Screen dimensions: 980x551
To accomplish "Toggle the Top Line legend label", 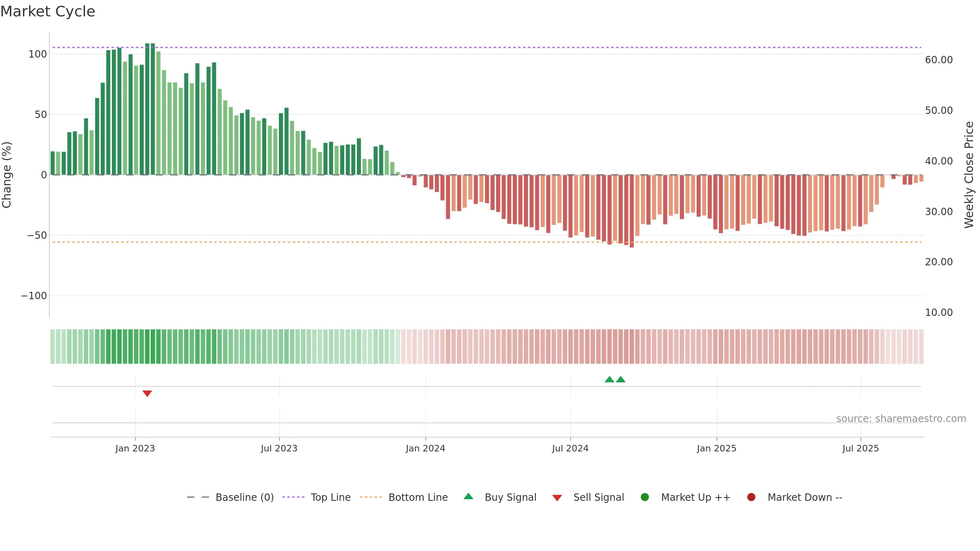I will click(x=331, y=497).
